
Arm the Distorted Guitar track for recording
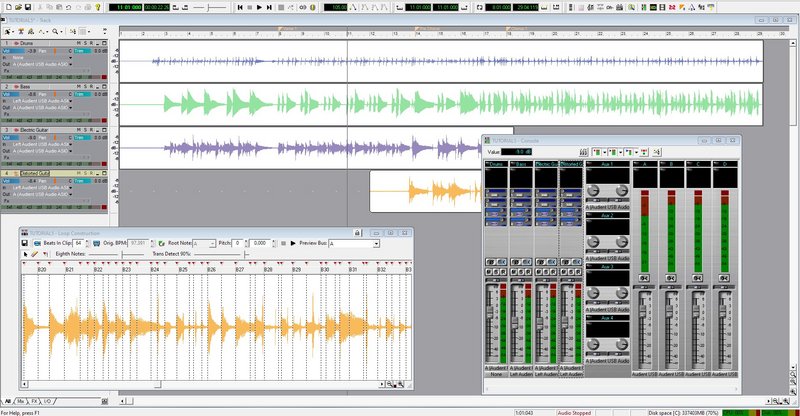click(91, 174)
